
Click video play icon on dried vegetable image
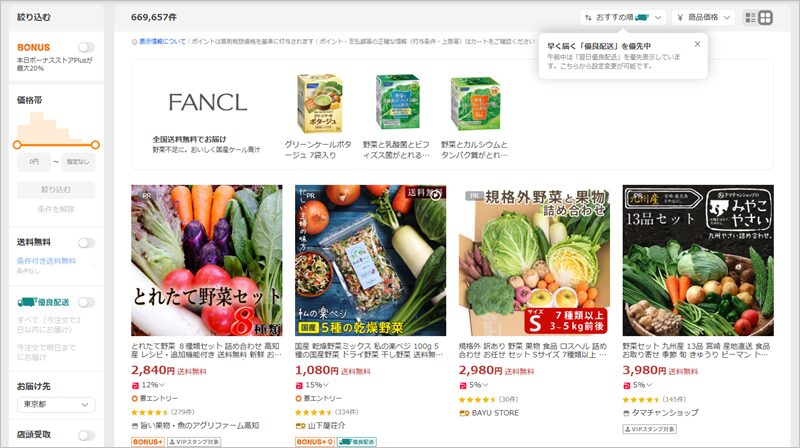[435, 196]
